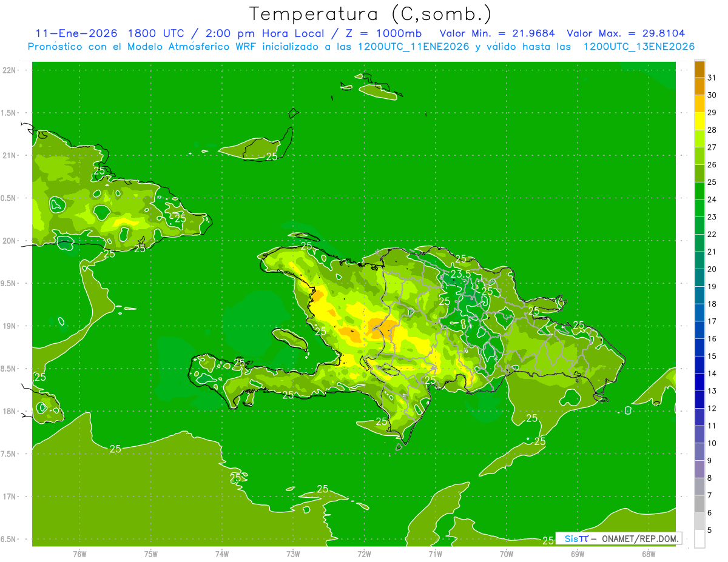The image size is (728, 562).
Task: Click the '22N' latitude axis label
Action: (x=10, y=70)
